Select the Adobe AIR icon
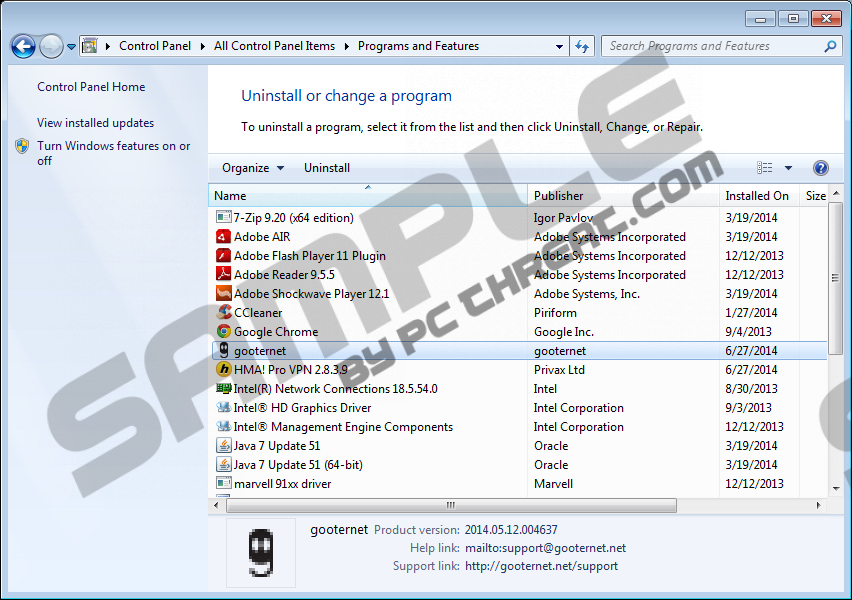Viewport: 852px width, 600px height. point(224,237)
